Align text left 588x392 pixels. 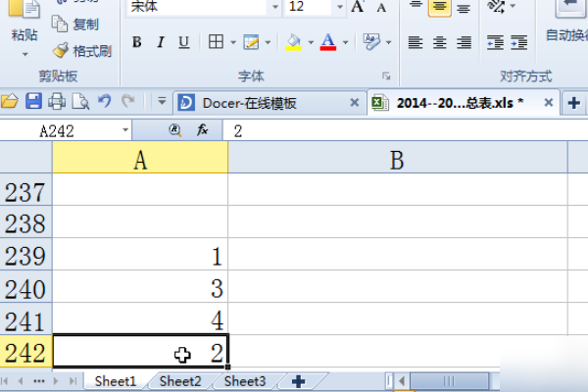coord(416,42)
